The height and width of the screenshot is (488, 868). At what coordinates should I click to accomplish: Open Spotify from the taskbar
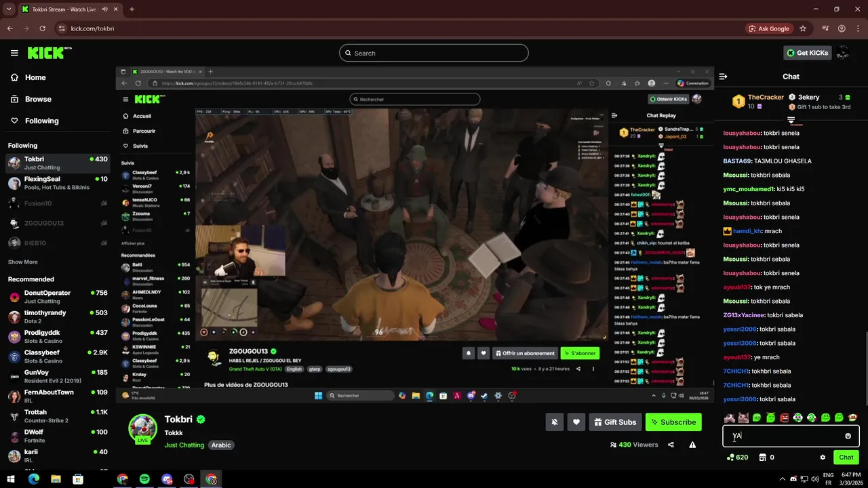point(144,479)
